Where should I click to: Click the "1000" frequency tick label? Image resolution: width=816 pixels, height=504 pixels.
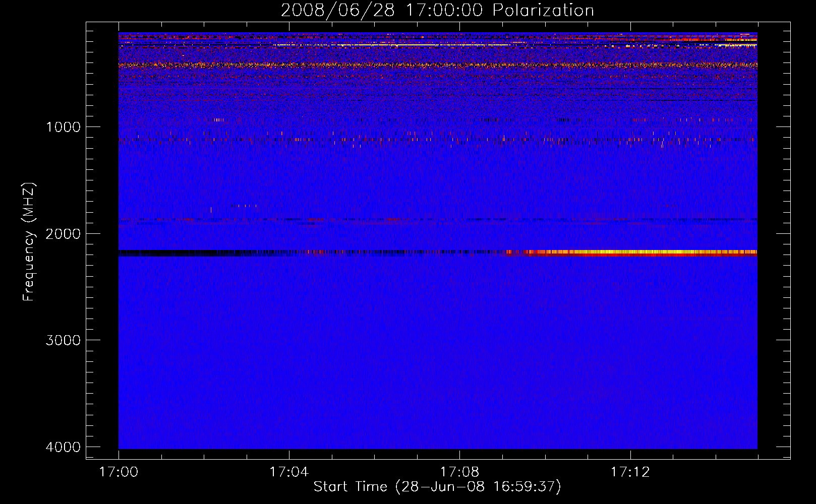pyautogui.click(x=63, y=127)
